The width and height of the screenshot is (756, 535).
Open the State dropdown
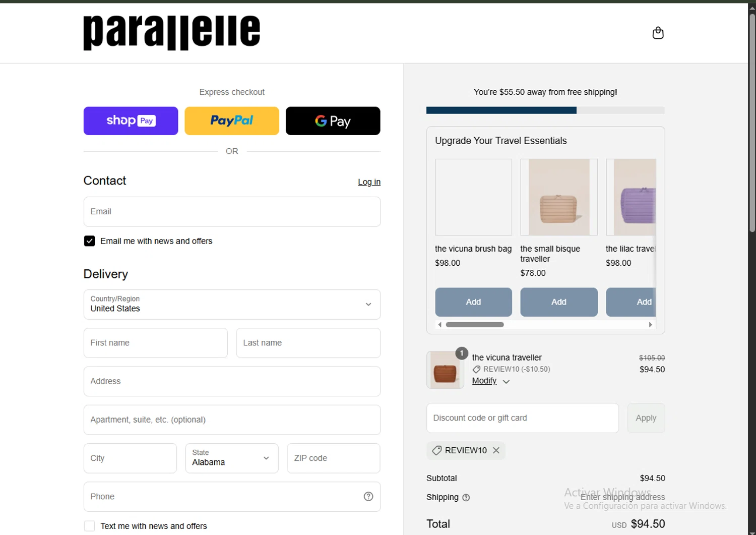[x=232, y=458]
